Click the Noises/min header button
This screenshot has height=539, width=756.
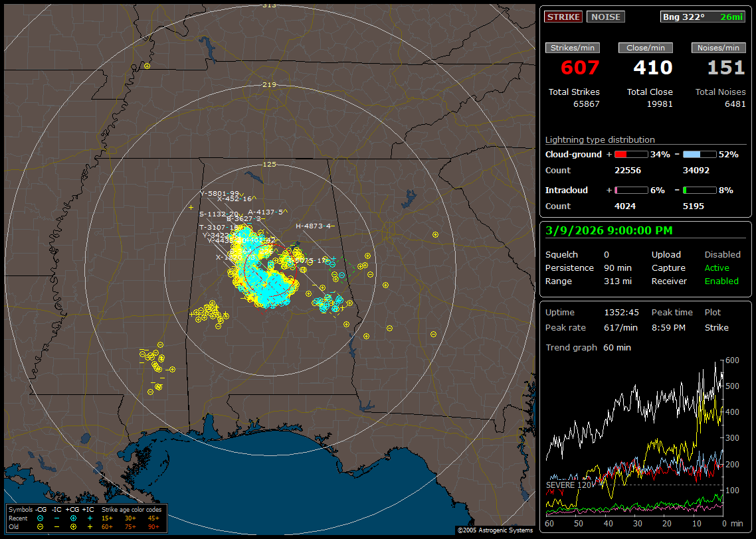click(x=718, y=48)
